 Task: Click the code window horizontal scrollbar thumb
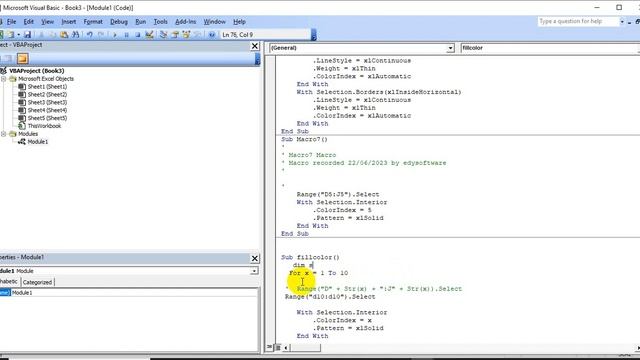click(305, 348)
